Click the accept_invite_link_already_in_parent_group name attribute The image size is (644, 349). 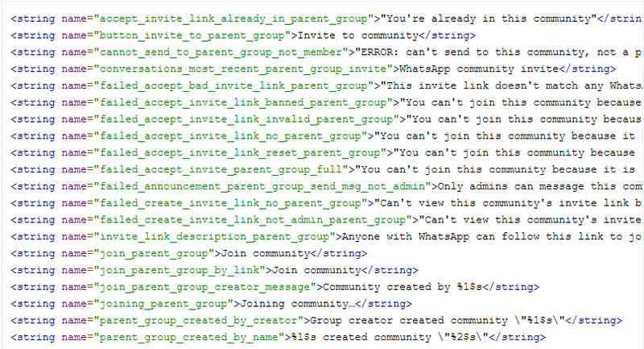pos(233,19)
